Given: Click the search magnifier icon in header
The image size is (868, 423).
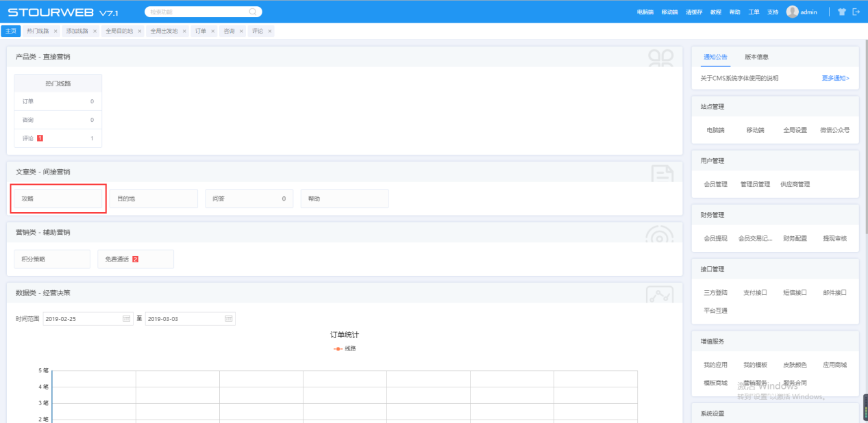Looking at the screenshot, I should 253,12.
